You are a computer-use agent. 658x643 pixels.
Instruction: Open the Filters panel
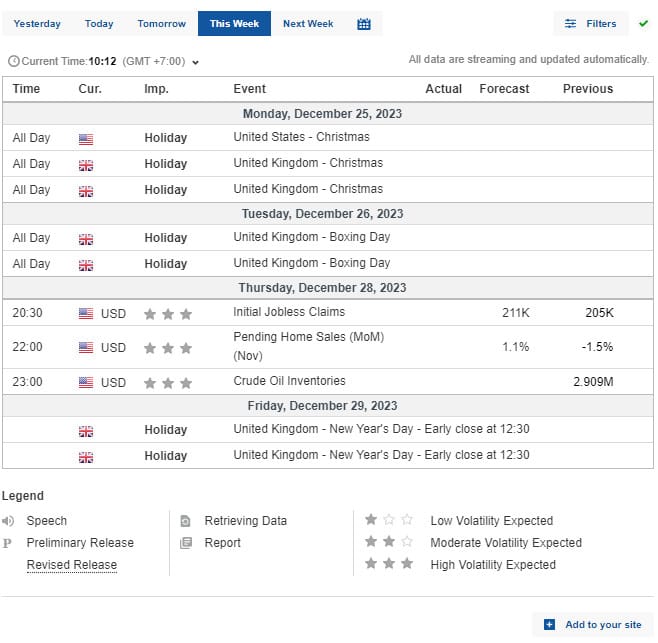590,23
